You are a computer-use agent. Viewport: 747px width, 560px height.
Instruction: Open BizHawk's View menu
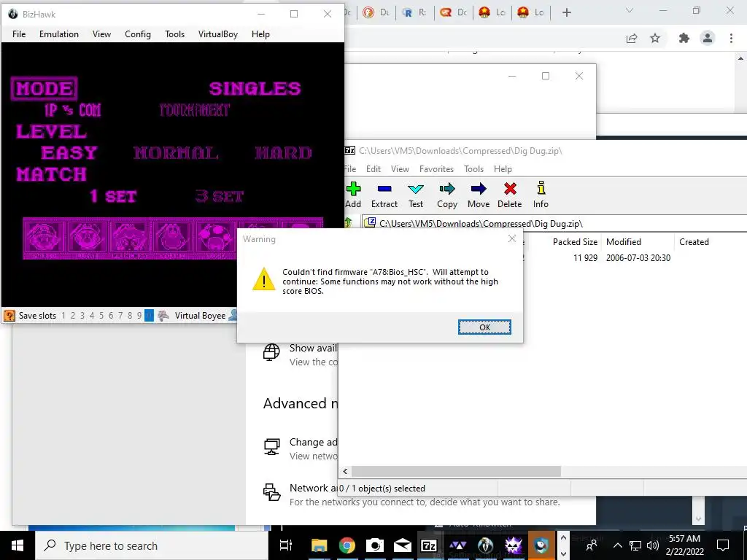click(101, 34)
